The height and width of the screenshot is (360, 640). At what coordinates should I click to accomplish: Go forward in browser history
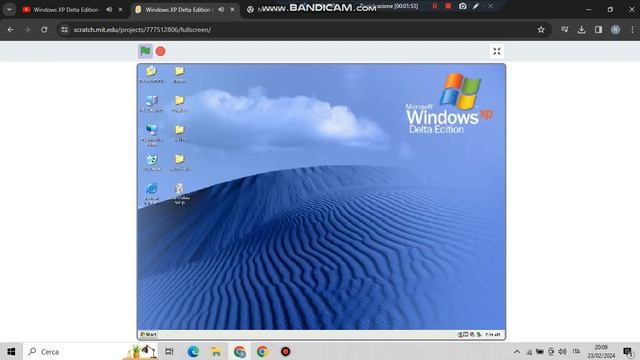coord(27,29)
